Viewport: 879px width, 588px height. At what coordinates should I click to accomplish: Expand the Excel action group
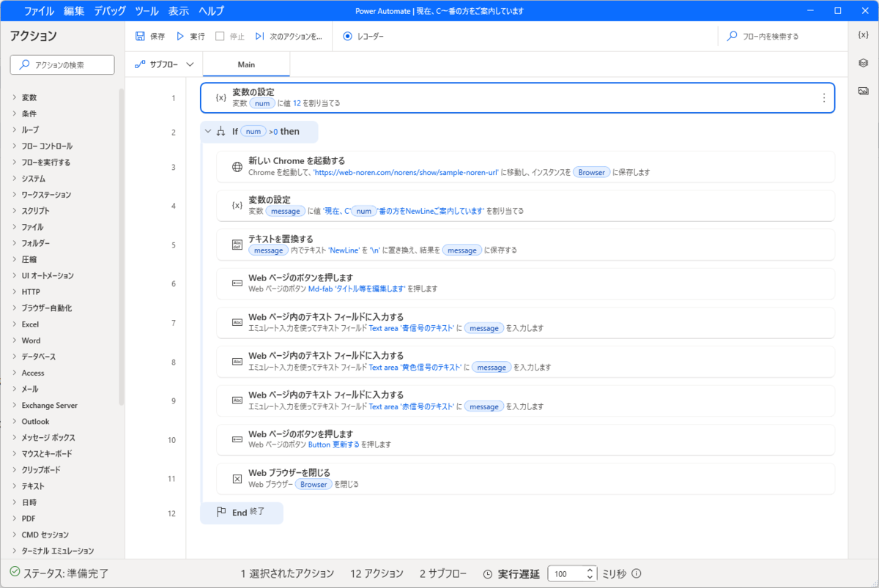pyautogui.click(x=15, y=324)
